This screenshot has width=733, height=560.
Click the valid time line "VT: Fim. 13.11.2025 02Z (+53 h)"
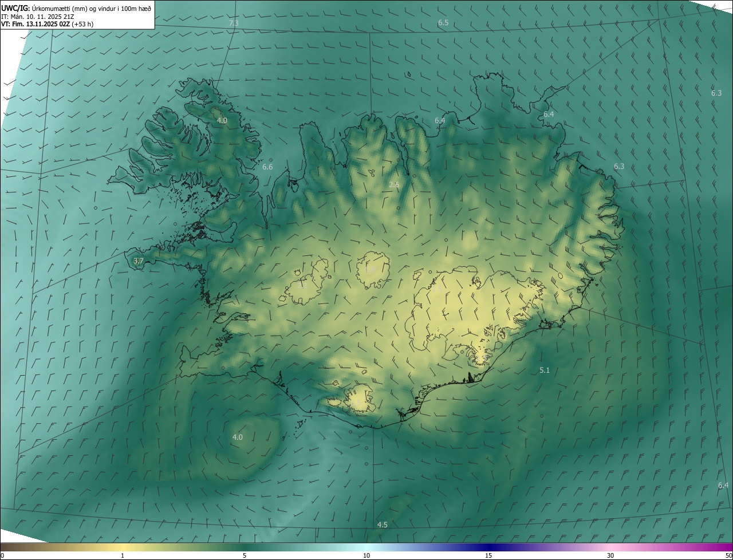coord(48,24)
